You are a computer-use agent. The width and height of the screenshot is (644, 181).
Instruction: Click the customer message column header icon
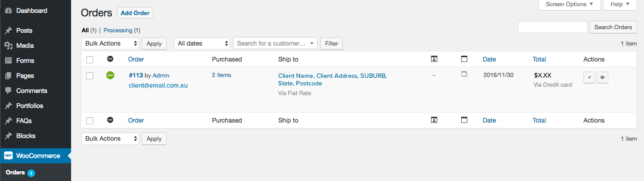click(x=434, y=59)
